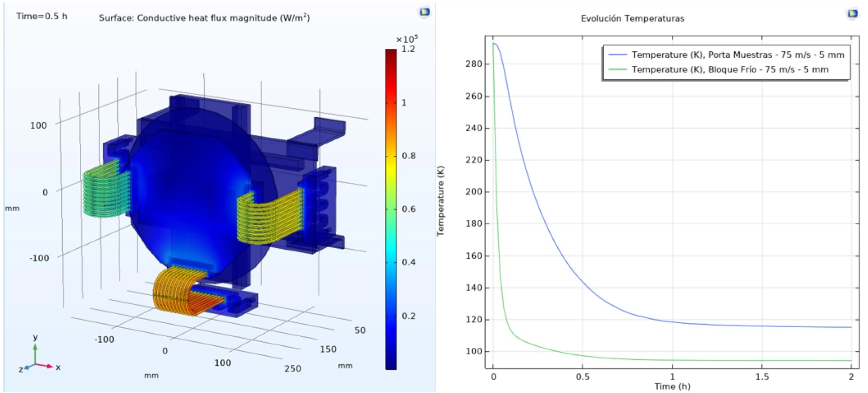Click the ×10⁵ multiplier above the color legend

(x=406, y=39)
